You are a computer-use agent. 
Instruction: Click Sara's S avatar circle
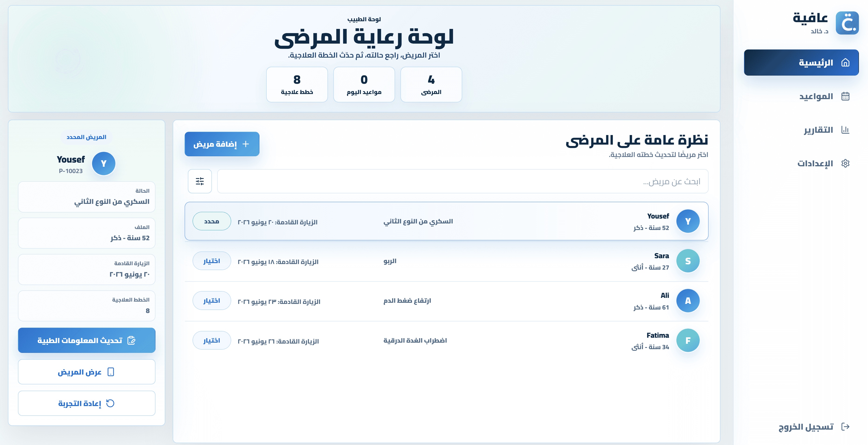point(688,261)
